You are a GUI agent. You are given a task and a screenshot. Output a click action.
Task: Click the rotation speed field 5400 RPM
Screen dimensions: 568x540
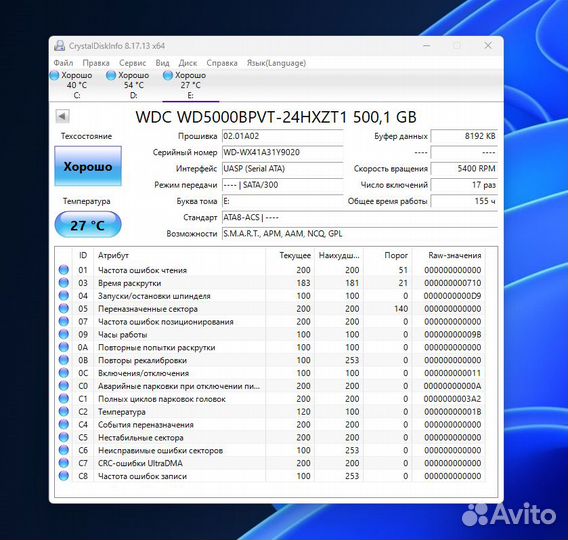[464, 169]
